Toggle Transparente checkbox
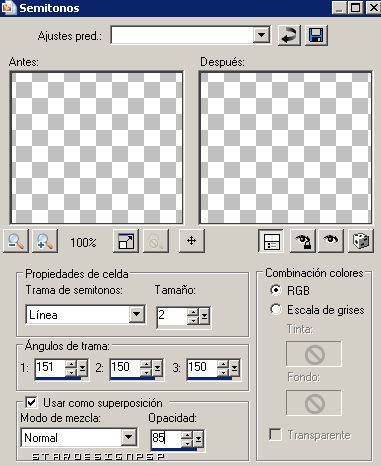This screenshot has height=466, width=381. coord(275,434)
